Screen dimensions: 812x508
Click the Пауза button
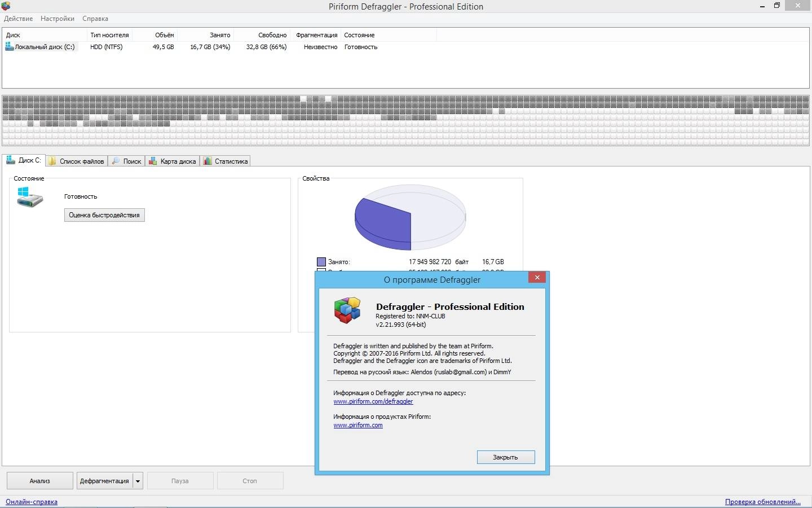tap(180, 481)
